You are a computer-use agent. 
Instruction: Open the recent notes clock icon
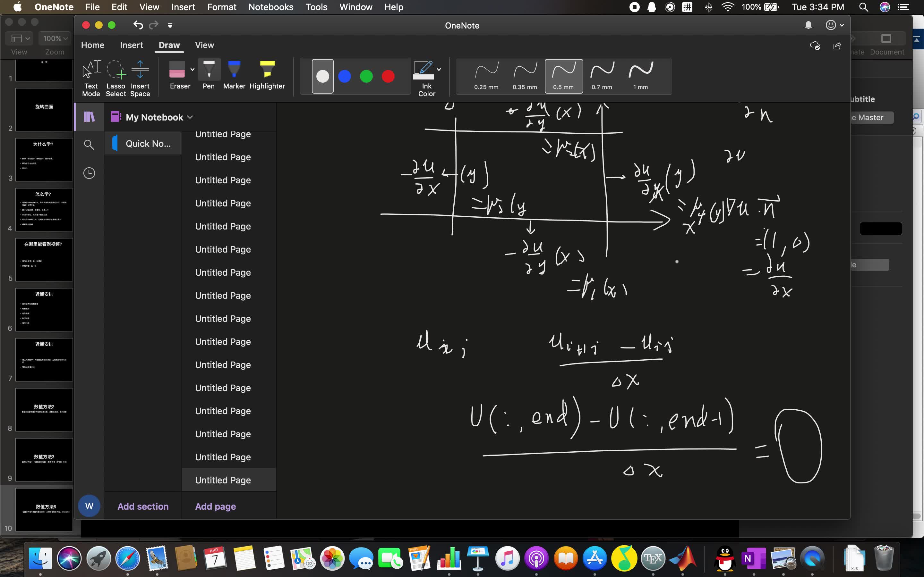click(89, 173)
